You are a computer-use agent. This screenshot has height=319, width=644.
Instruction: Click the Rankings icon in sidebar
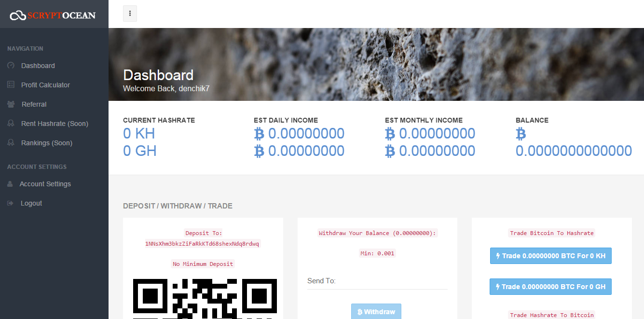tap(11, 143)
